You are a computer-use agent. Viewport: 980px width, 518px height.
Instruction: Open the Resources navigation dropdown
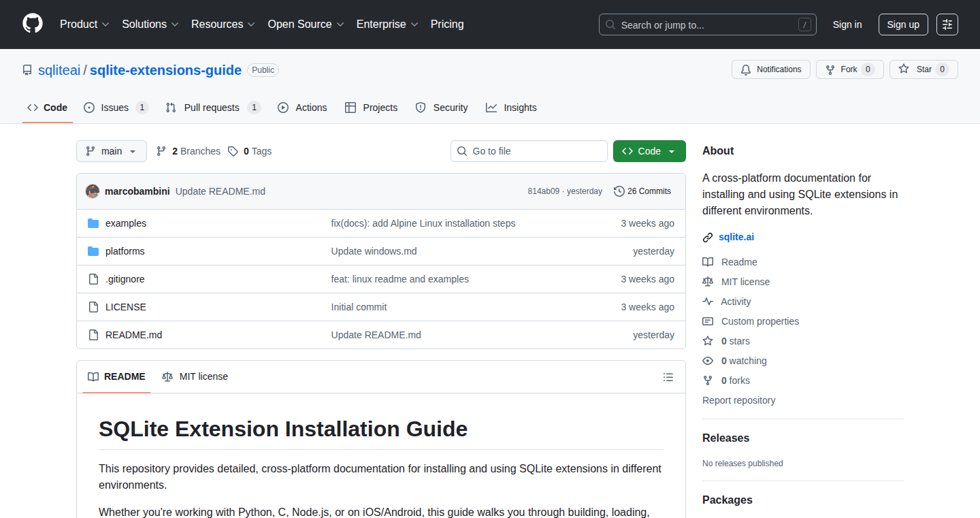point(223,25)
